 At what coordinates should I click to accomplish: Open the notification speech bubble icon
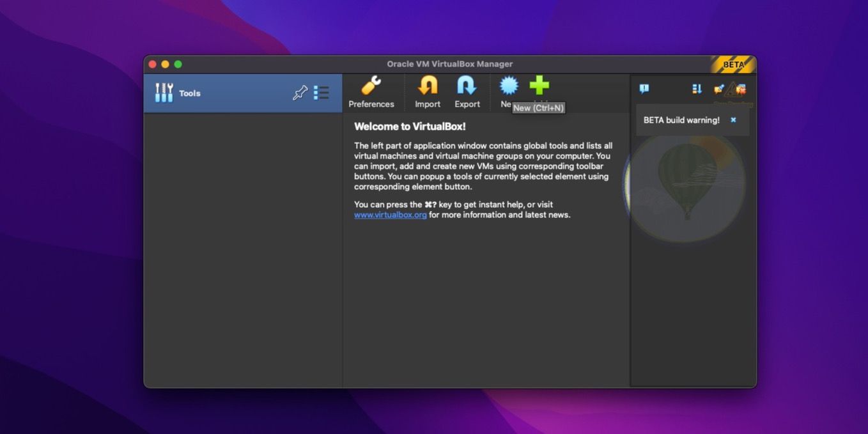click(644, 88)
